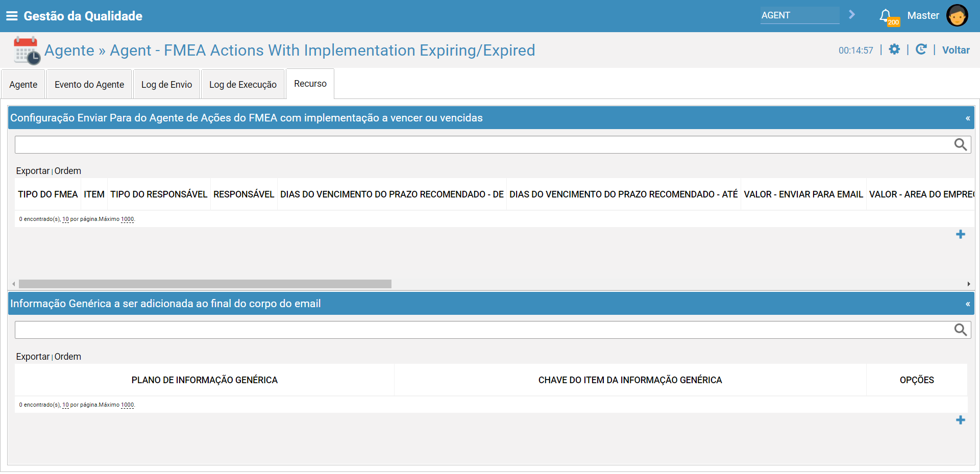Sort by TIPO DO RESPONSÁVEL column
This screenshot has width=980, height=474.
click(159, 194)
